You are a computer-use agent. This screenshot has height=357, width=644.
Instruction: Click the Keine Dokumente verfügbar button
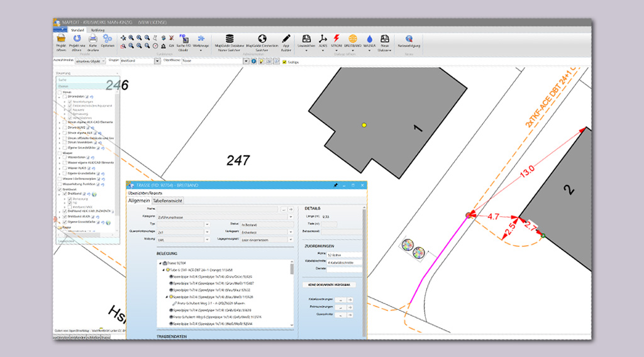[x=328, y=285]
